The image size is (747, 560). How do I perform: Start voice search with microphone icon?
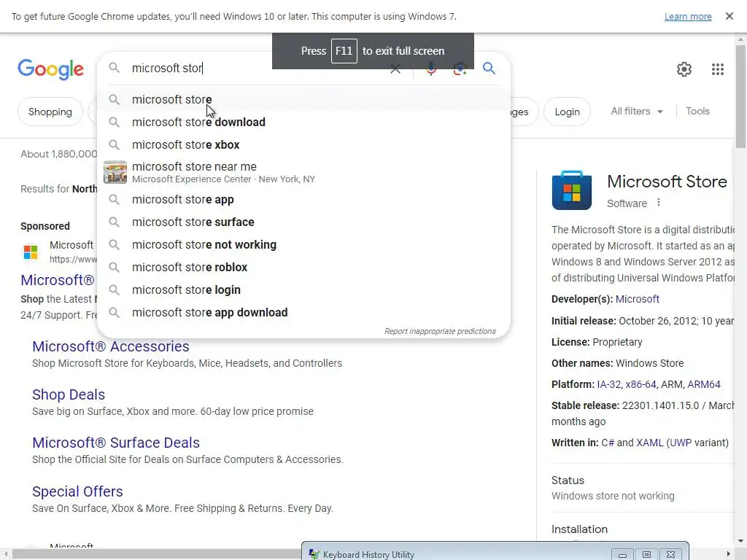tap(430, 69)
